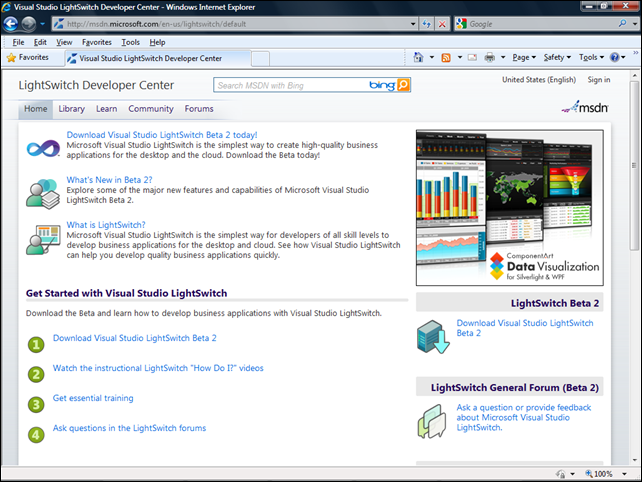Click the Favorites star button
Image resolution: width=642 pixels, height=482 pixels.
coord(28,57)
